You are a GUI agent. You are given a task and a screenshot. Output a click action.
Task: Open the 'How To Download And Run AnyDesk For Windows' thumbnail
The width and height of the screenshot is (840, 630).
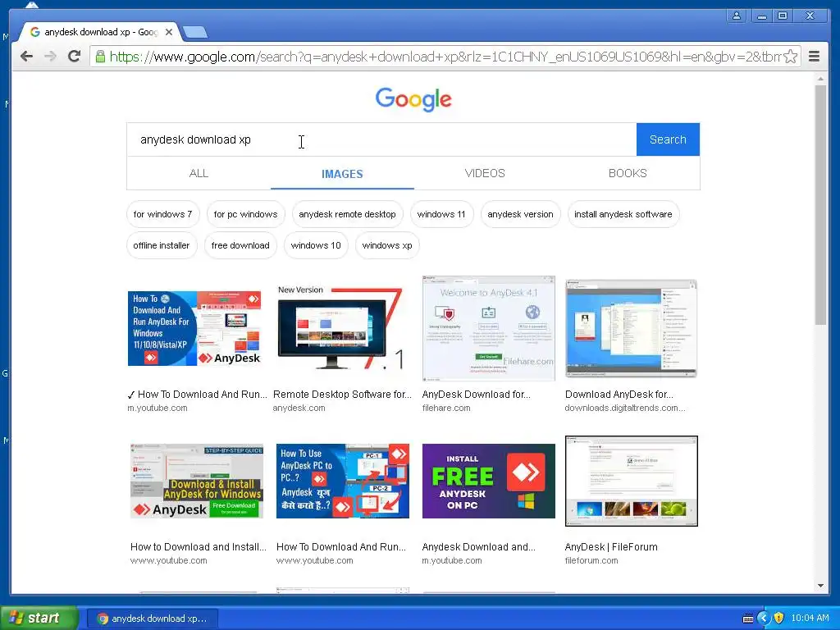[x=194, y=328]
